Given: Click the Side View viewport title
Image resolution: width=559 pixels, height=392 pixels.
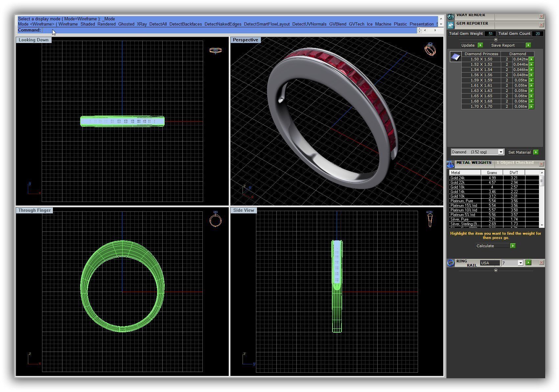Looking at the screenshot, I should click(244, 210).
